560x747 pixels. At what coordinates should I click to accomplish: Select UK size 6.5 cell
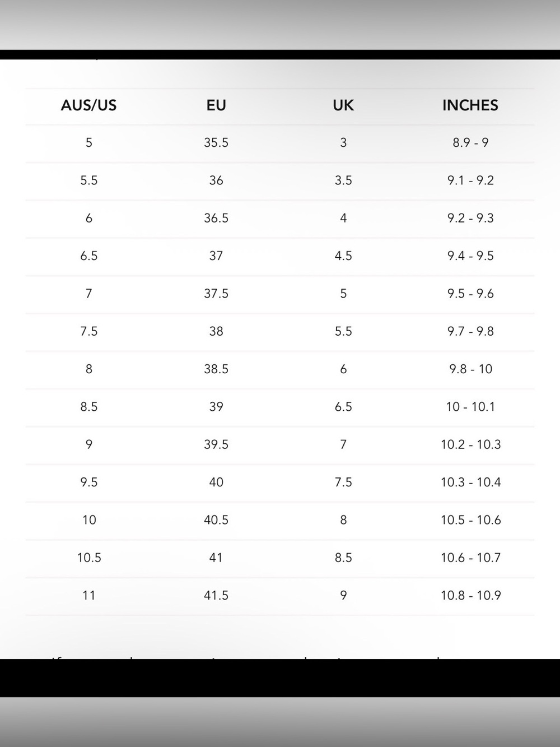point(343,407)
